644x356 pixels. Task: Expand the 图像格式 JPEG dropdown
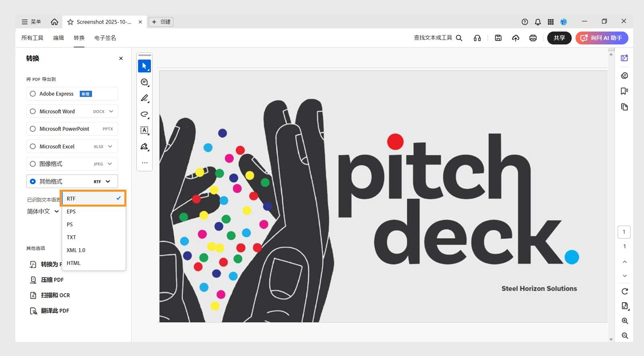pyautogui.click(x=110, y=164)
